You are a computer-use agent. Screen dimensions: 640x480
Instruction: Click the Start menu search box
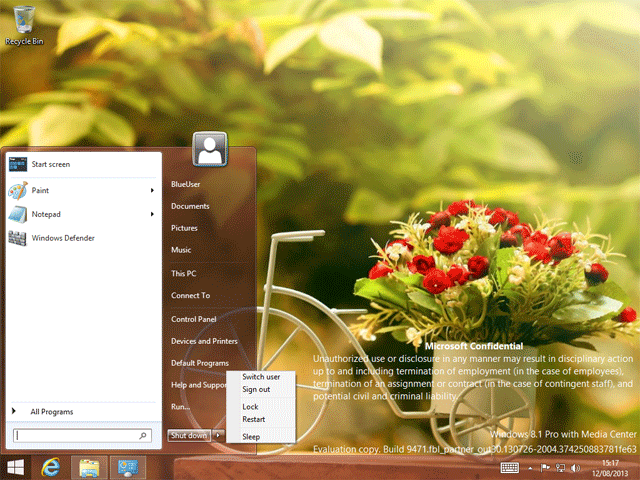(80, 436)
